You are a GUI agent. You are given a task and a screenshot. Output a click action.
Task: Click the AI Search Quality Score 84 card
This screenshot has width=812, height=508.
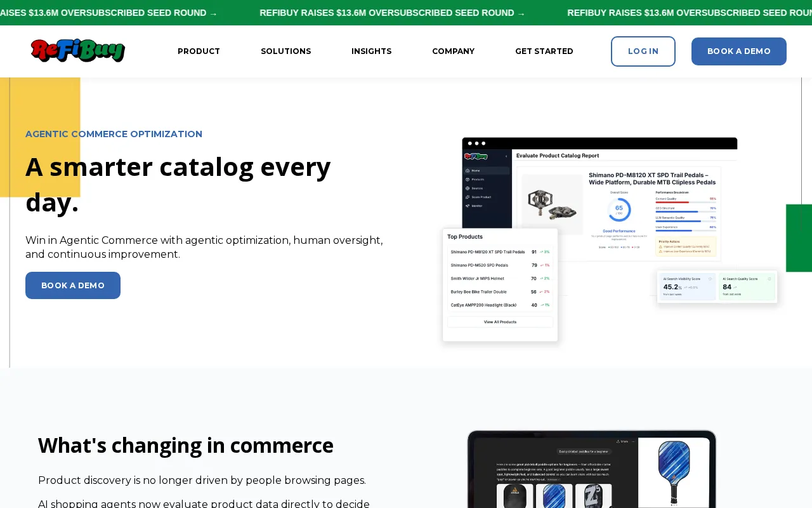point(747,286)
